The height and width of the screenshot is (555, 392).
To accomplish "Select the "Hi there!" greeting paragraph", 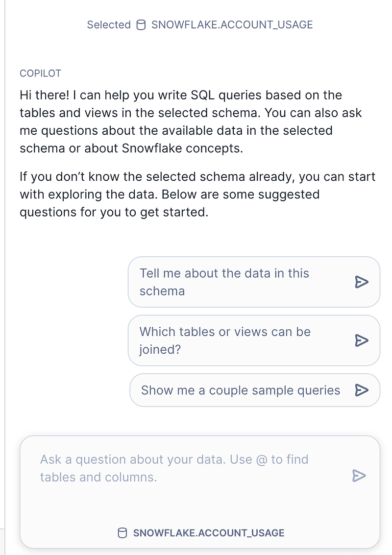I will pos(191,121).
